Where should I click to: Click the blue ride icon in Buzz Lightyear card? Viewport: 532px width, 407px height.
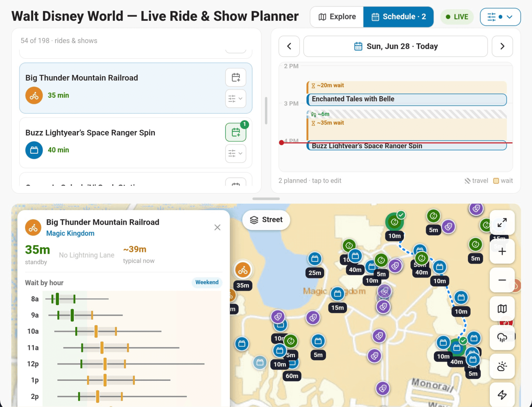34,150
